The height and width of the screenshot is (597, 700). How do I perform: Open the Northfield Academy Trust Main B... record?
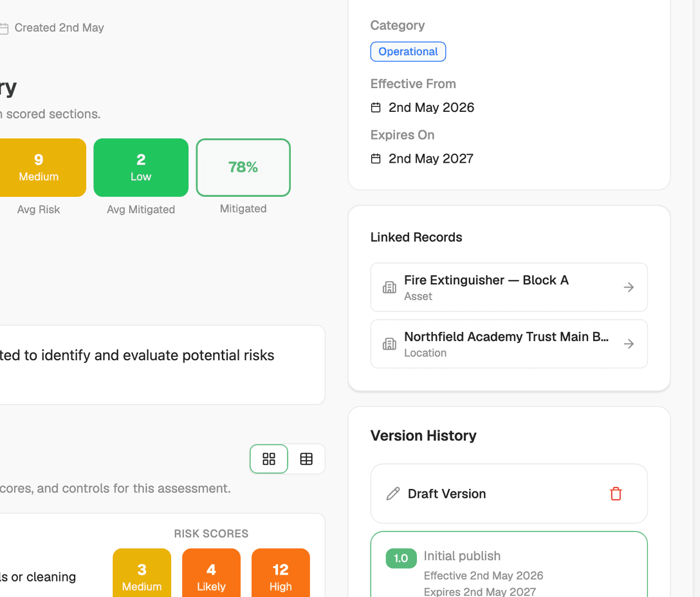coord(509,344)
